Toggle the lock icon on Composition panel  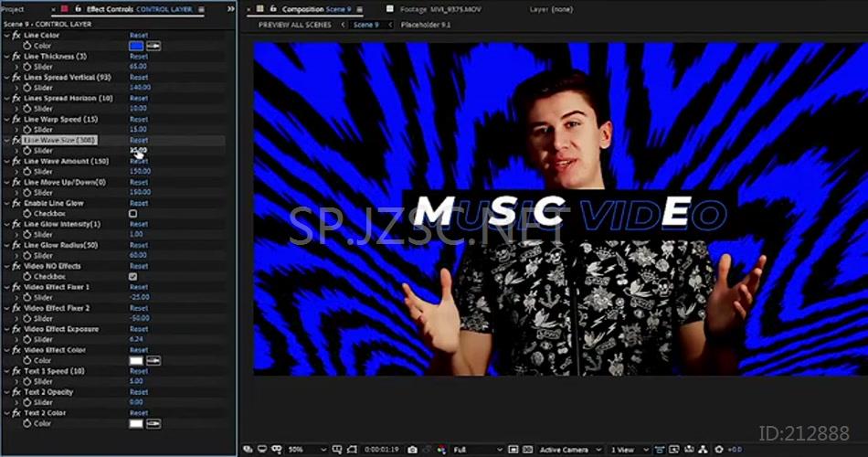[x=273, y=9]
